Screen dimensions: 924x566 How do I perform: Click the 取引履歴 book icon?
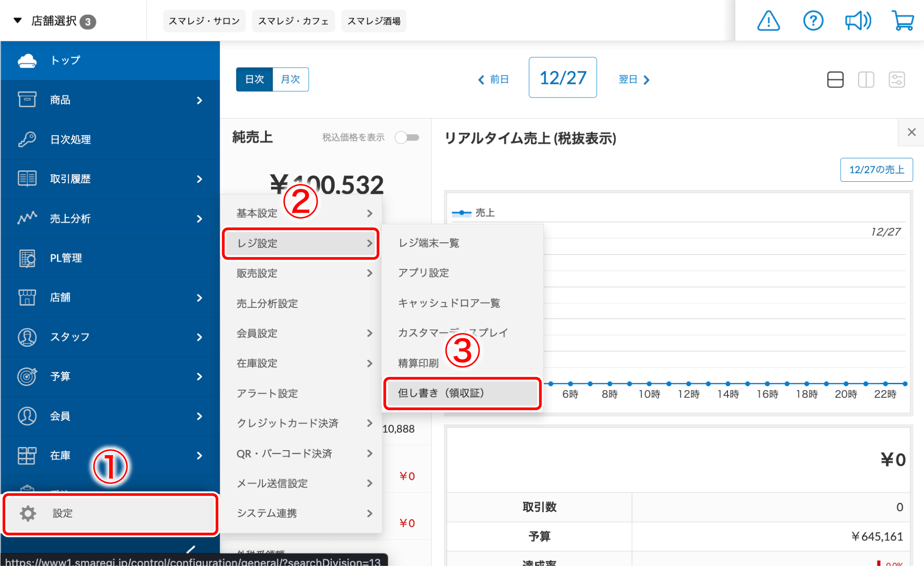pos(27,179)
